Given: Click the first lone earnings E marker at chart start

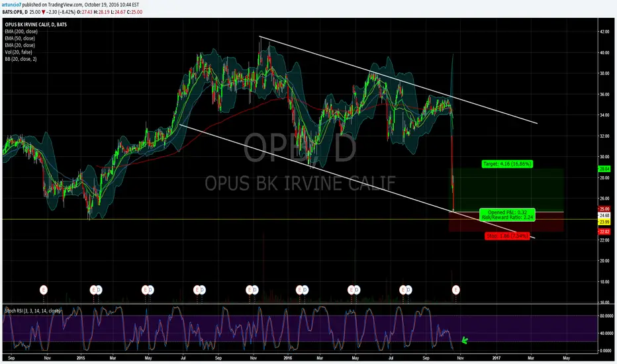Looking at the screenshot, I should 43,290.
